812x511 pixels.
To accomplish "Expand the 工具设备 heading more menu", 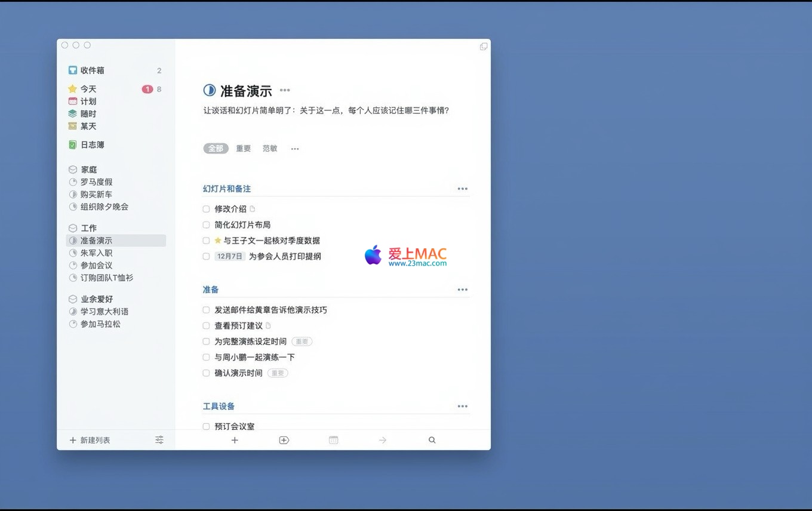I will [463, 406].
